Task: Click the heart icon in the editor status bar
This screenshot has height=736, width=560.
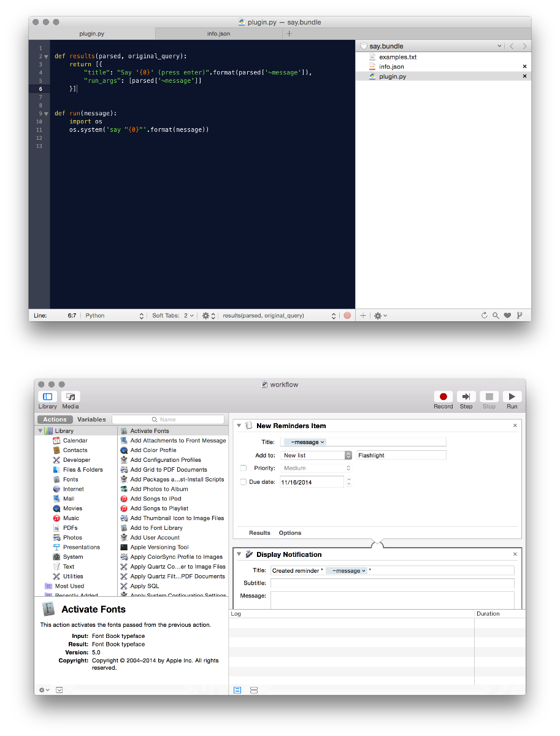Action: pyautogui.click(x=508, y=315)
